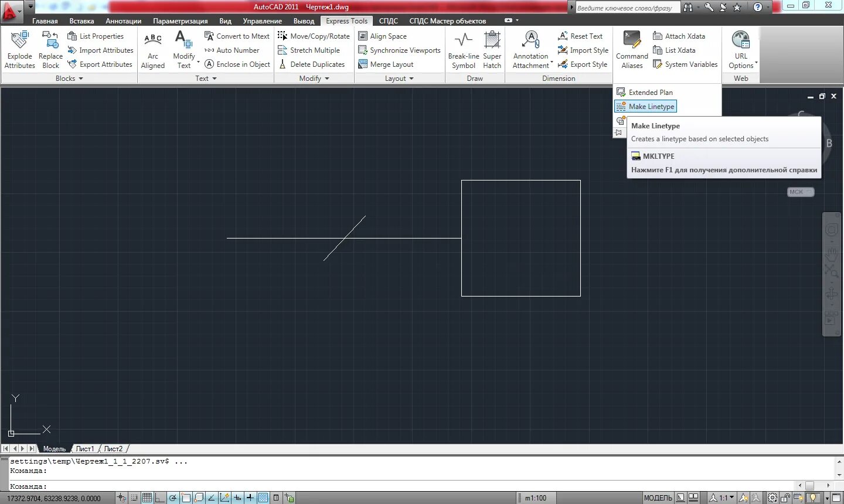Expand the Text panel dropdown
The image size is (844, 504).
[206, 79]
